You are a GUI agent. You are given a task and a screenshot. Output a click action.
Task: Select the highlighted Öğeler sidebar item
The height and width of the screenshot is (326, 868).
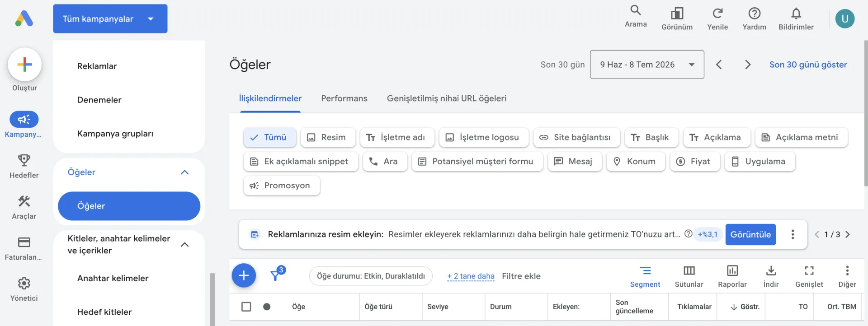click(x=129, y=206)
